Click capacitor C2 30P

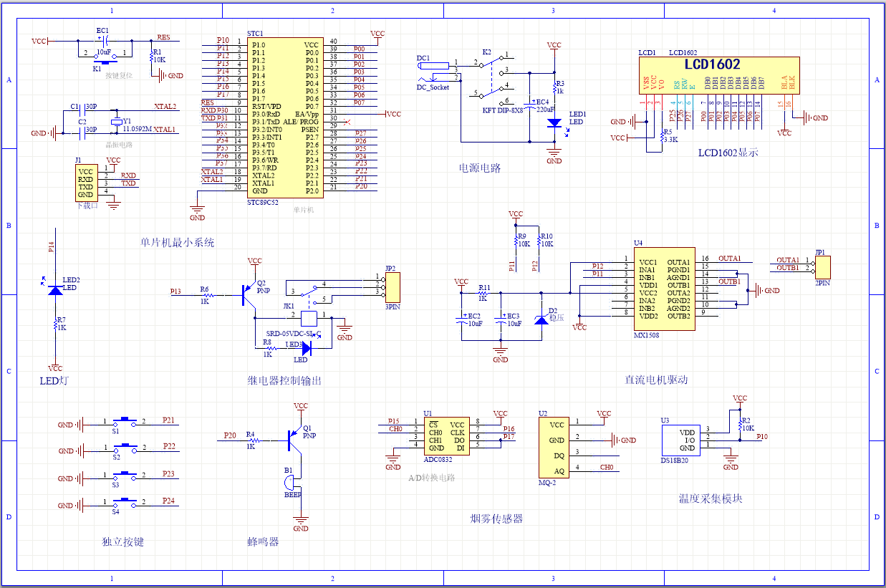point(82,132)
